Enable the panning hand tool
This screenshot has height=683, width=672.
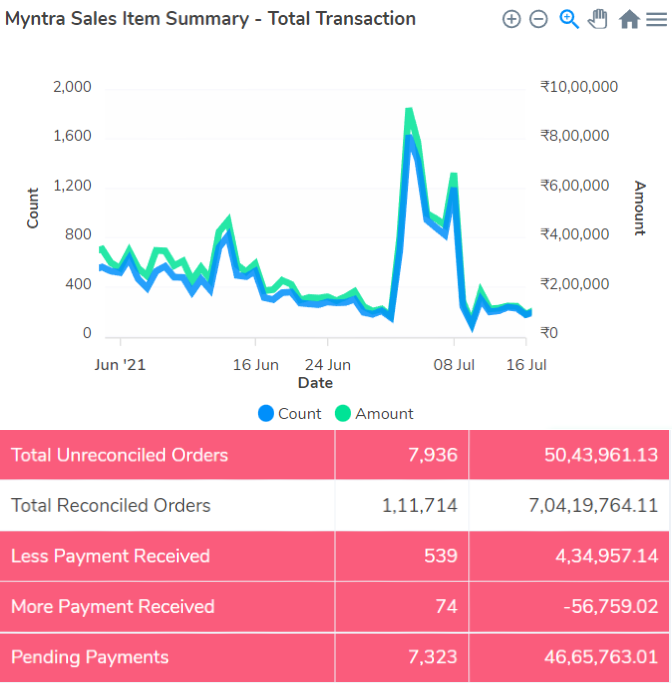click(598, 19)
